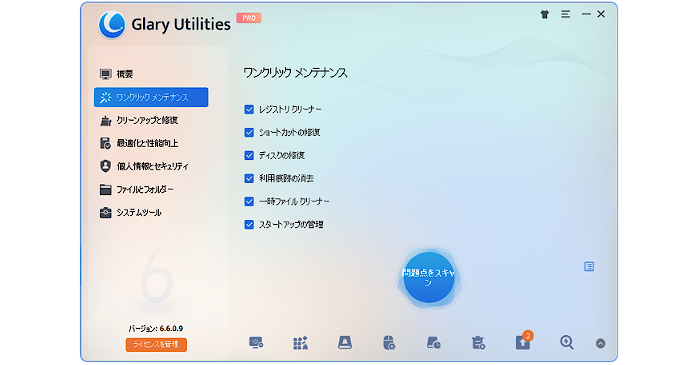Click the Glary Utilities crescent logo

(112, 25)
